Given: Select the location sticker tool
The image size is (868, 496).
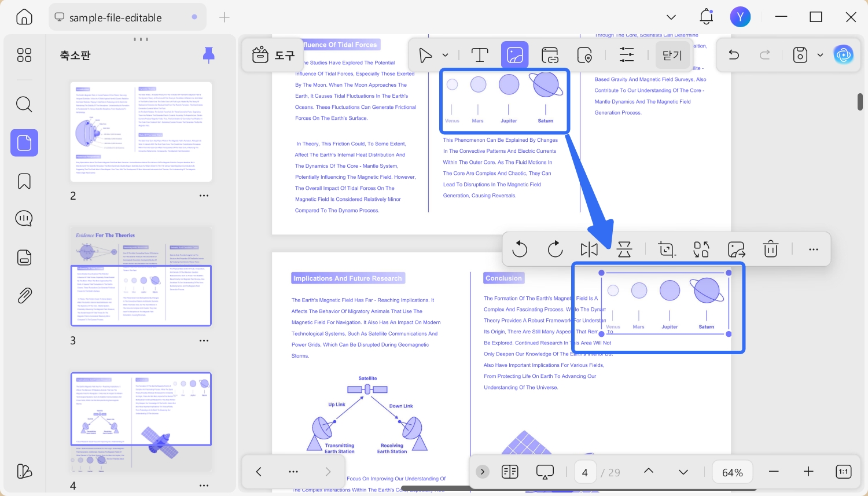Looking at the screenshot, I should pyautogui.click(x=585, y=55).
